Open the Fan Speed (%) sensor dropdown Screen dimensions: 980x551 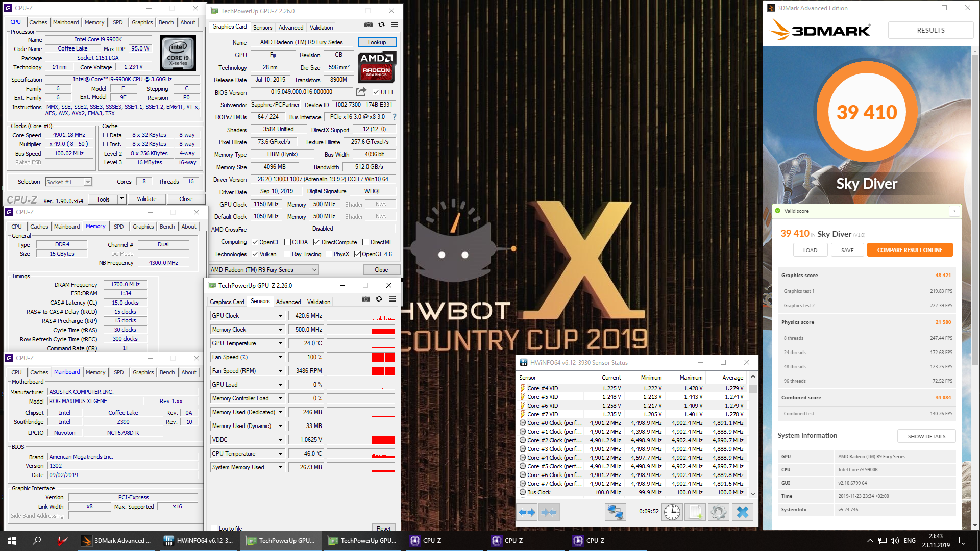click(280, 357)
